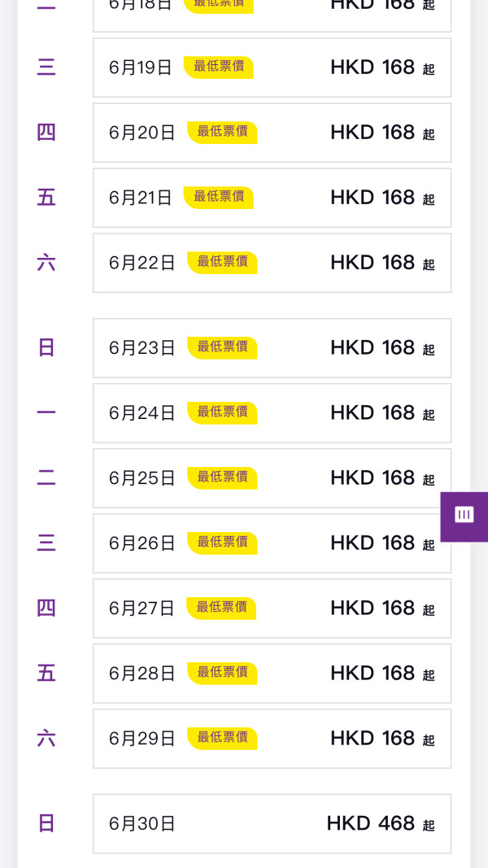Click the 最低票價 badge on 6月23日
Viewport: 488px width, 868px height.
pos(222,347)
